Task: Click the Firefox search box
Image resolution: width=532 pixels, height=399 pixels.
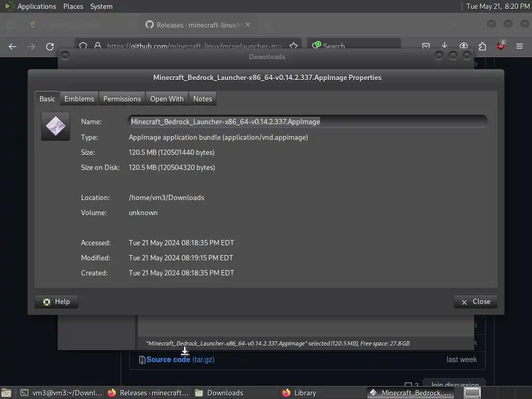Action: 354,46
